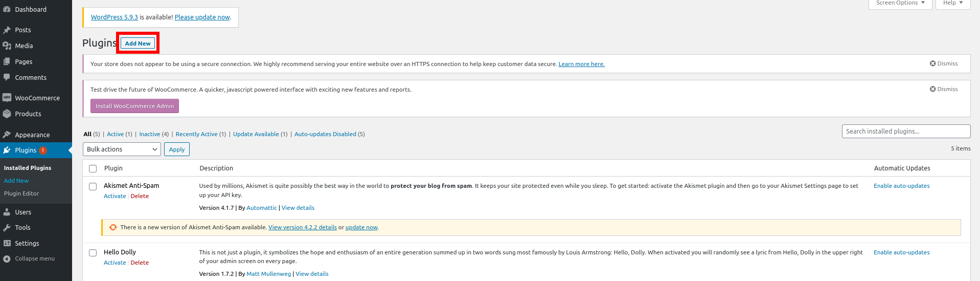980x281 pixels.
Task: Click the WooCommerce logo icon
Action: pyautogui.click(x=7, y=98)
